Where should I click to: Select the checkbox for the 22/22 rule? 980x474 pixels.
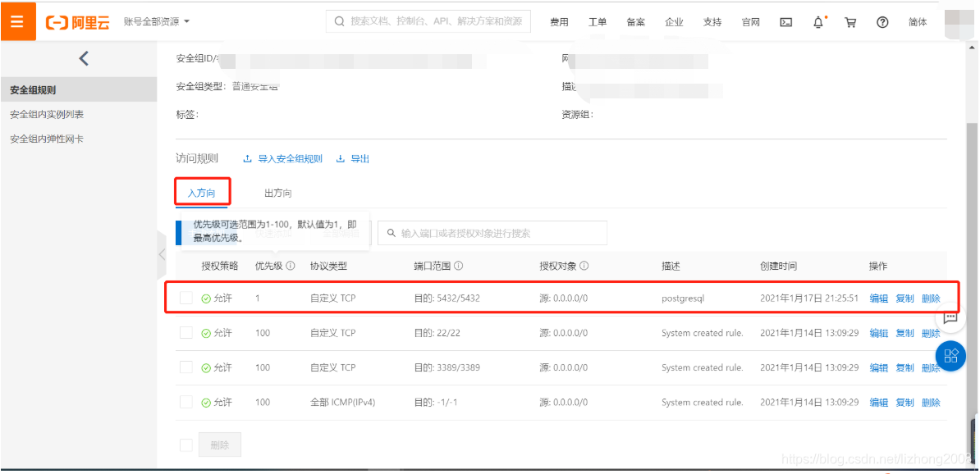(x=186, y=333)
